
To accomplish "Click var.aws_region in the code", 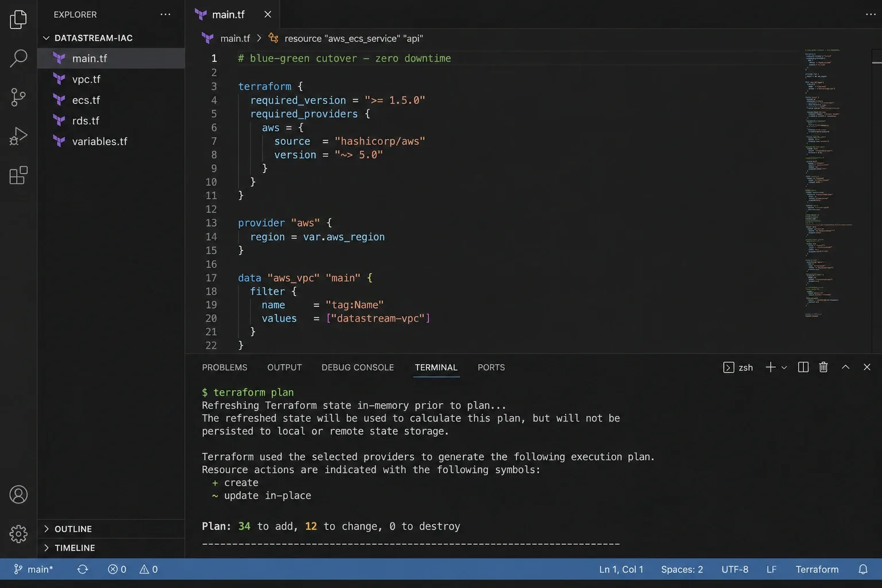I will 344,237.
